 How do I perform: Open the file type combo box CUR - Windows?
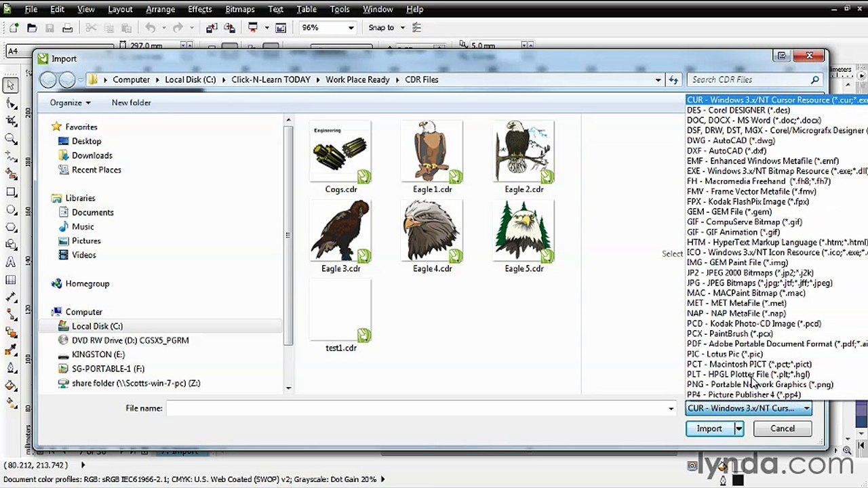point(749,408)
